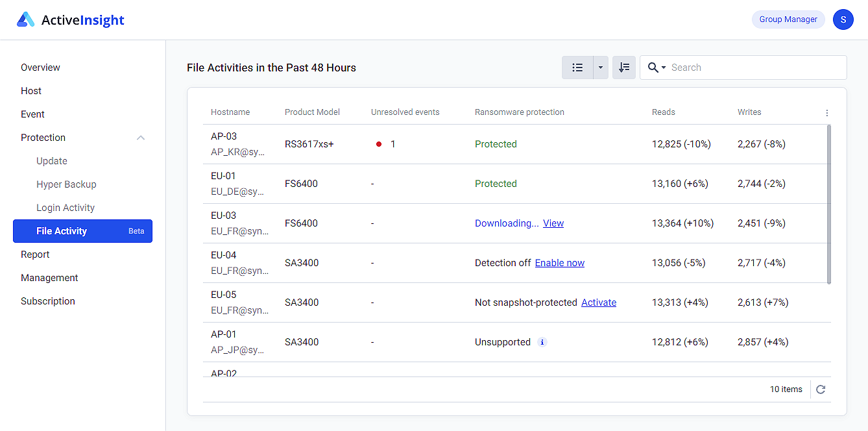This screenshot has height=431, width=868.
Task: Click the Group Manager button
Action: [x=788, y=19]
